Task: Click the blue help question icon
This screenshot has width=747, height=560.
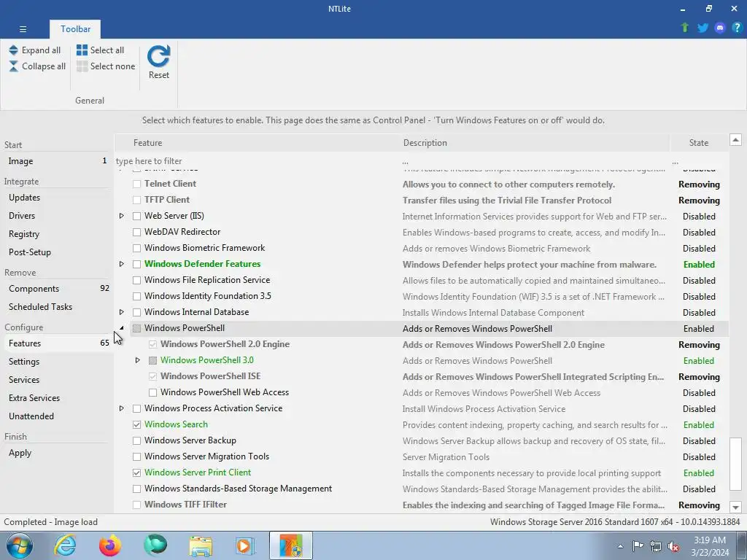Action: [737, 28]
